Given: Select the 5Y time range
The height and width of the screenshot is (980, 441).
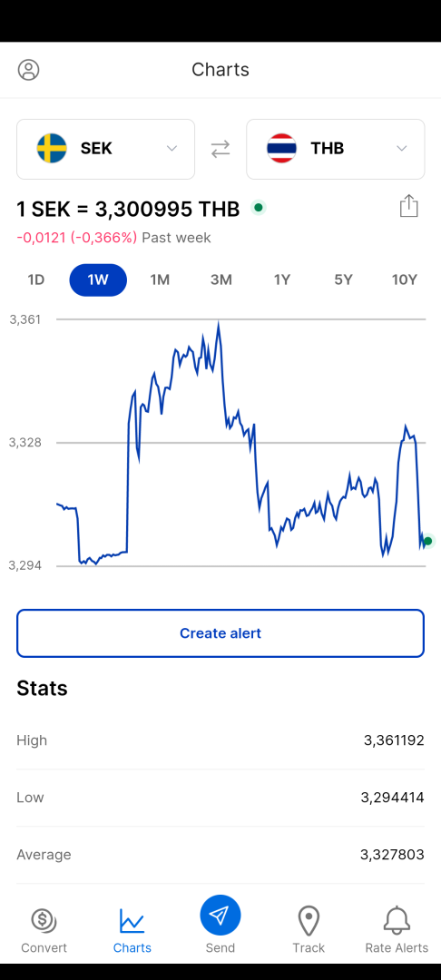Looking at the screenshot, I should tap(344, 280).
